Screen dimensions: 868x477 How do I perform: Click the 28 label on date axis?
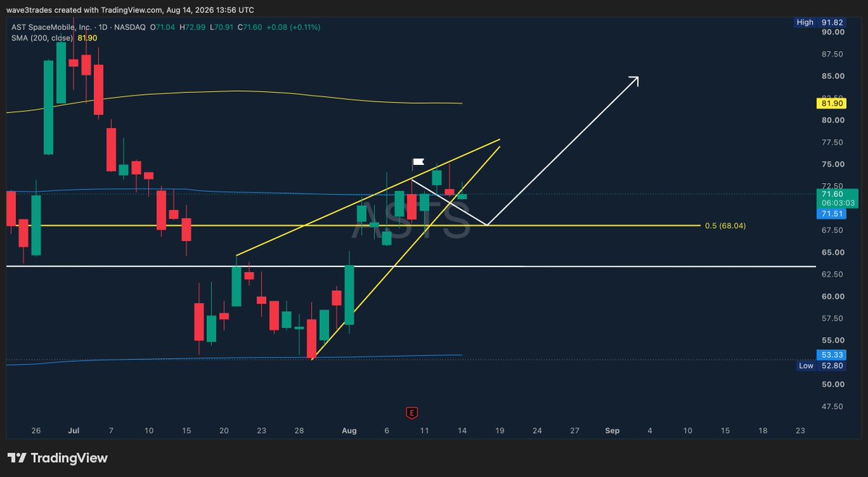click(299, 431)
